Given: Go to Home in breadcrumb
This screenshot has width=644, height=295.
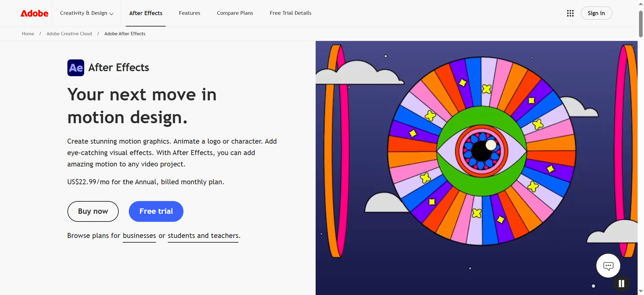Looking at the screenshot, I should (x=28, y=34).
